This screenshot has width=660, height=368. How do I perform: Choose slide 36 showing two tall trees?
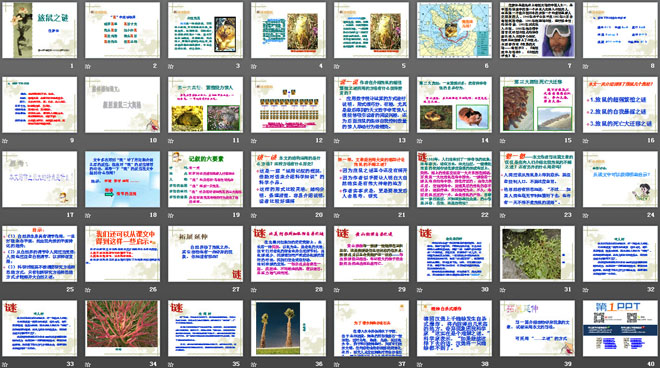pos(288,328)
